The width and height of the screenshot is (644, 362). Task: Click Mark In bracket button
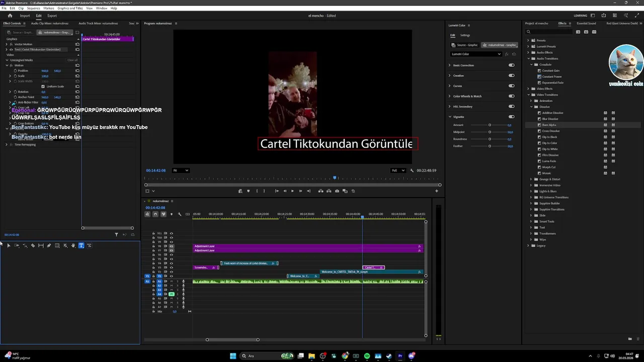tap(257, 191)
